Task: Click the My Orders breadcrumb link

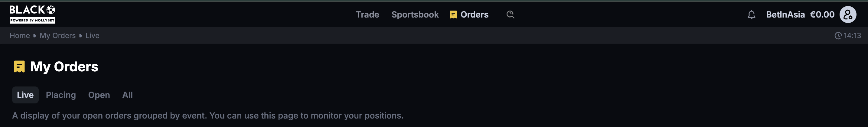Action: (x=58, y=36)
